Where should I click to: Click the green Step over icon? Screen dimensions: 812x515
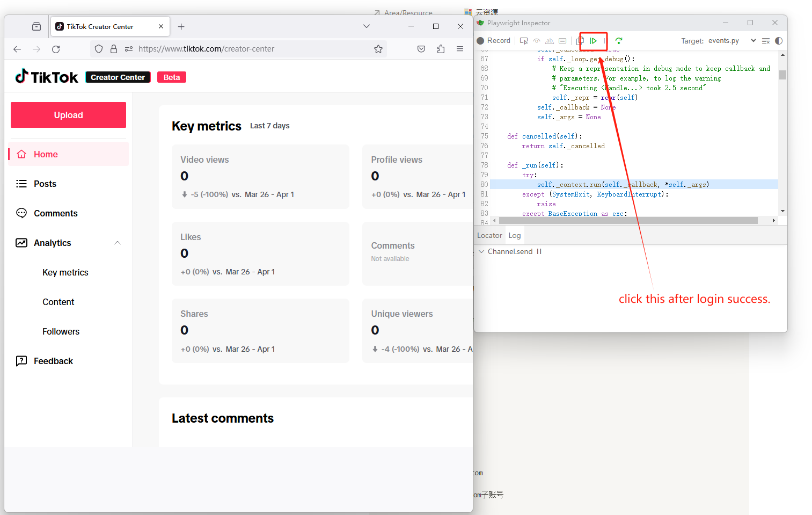click(x=619, y=41)
